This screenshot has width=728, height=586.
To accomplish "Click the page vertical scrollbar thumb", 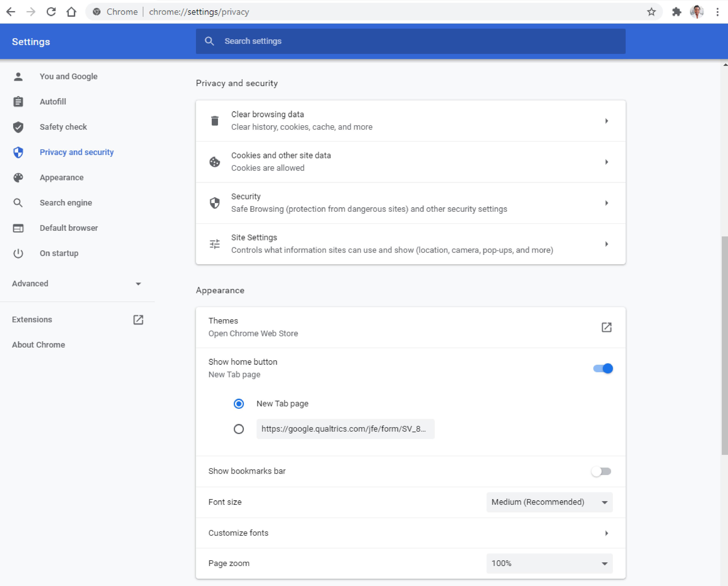I will click(725, 345).
